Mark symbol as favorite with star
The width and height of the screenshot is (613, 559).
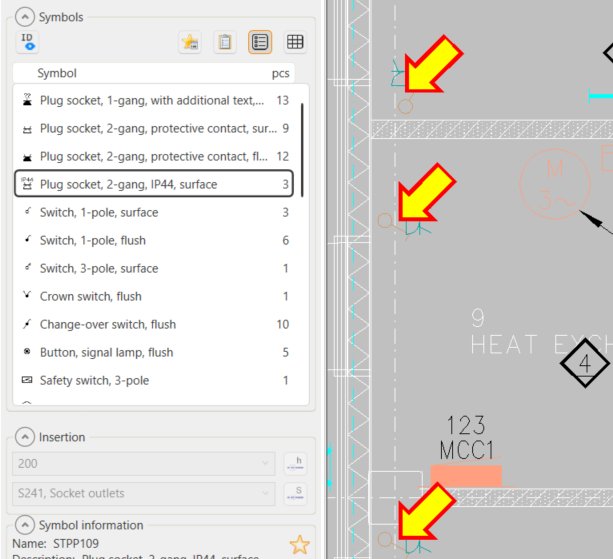(299, 545)
